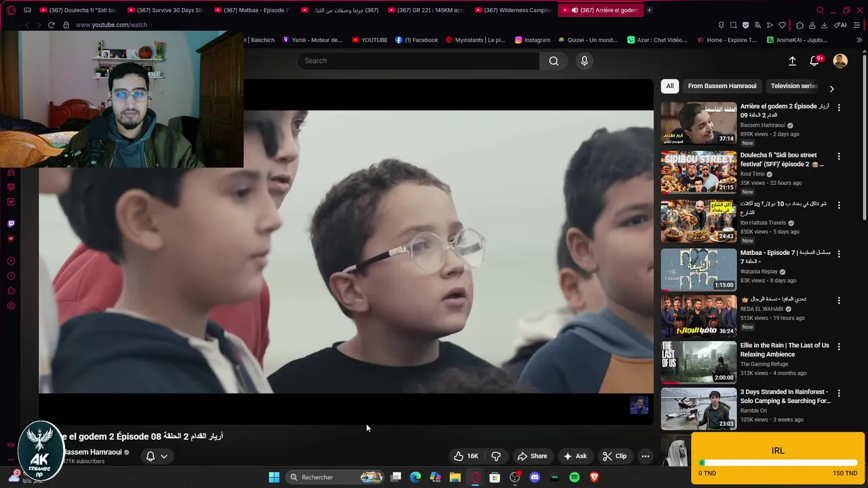This screenshot has height=488, width=868.
Task: Like the video showing 16K likes
Action: [x=466, y=456]
